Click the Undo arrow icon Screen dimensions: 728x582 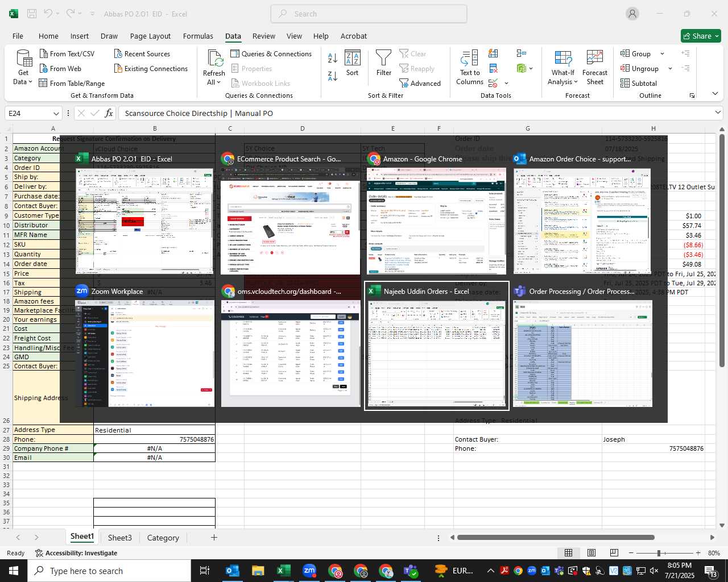(48, 14)
